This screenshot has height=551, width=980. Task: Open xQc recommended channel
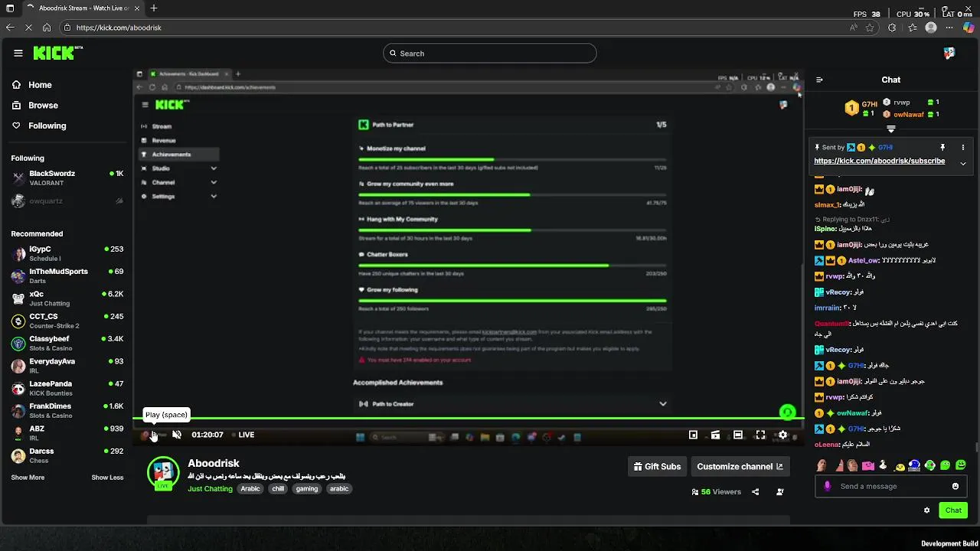tap(67, 298)
